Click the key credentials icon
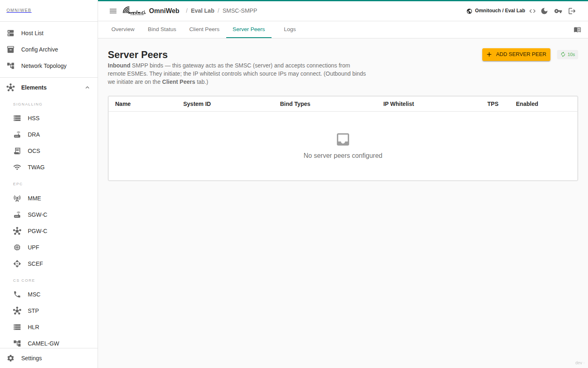The height and width of the screenshot is (368, 588). 558,11
